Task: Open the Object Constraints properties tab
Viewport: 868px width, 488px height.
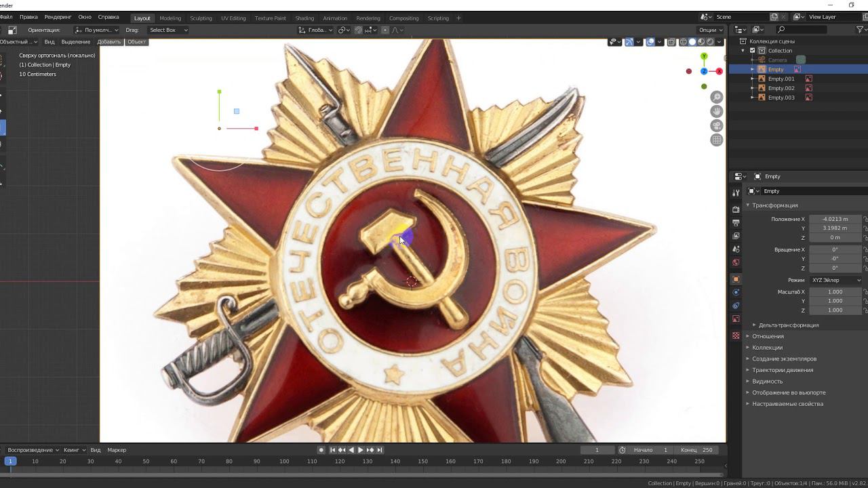Action: pos(736,306)
